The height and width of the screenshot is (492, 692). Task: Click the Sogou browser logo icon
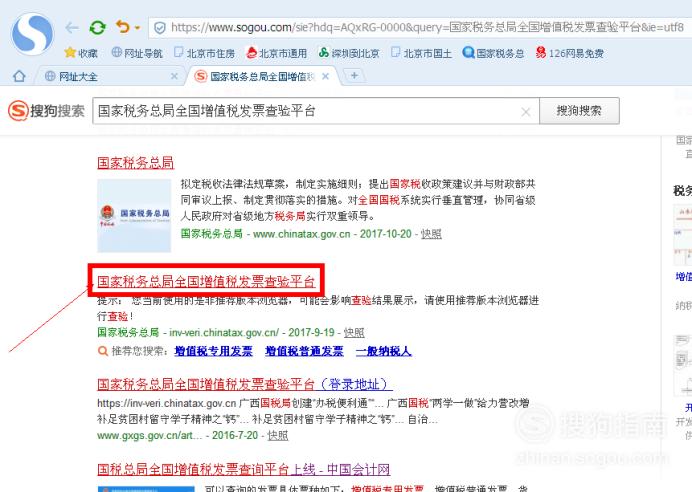tap(33, 34)
